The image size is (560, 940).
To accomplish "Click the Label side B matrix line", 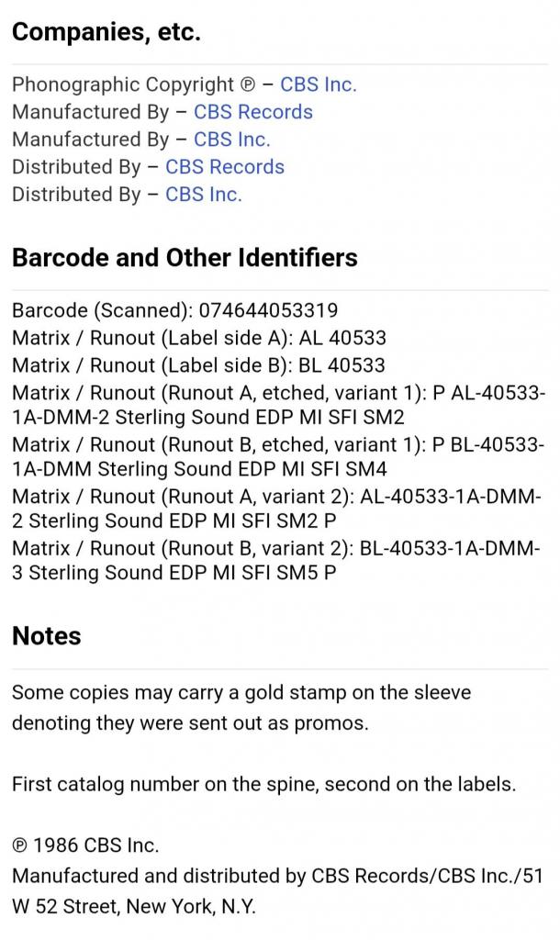I will (198, 365).
